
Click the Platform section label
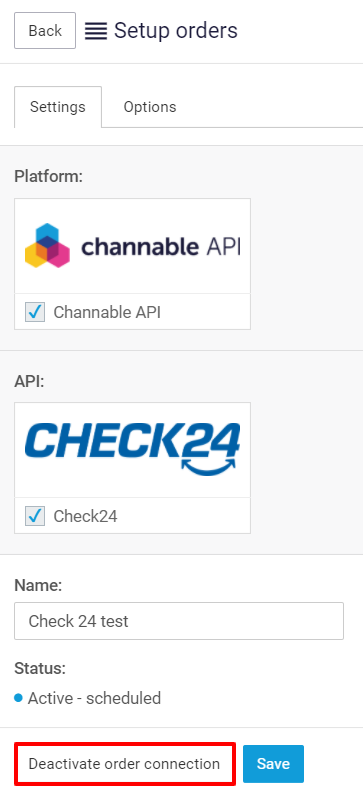[49, 177]
